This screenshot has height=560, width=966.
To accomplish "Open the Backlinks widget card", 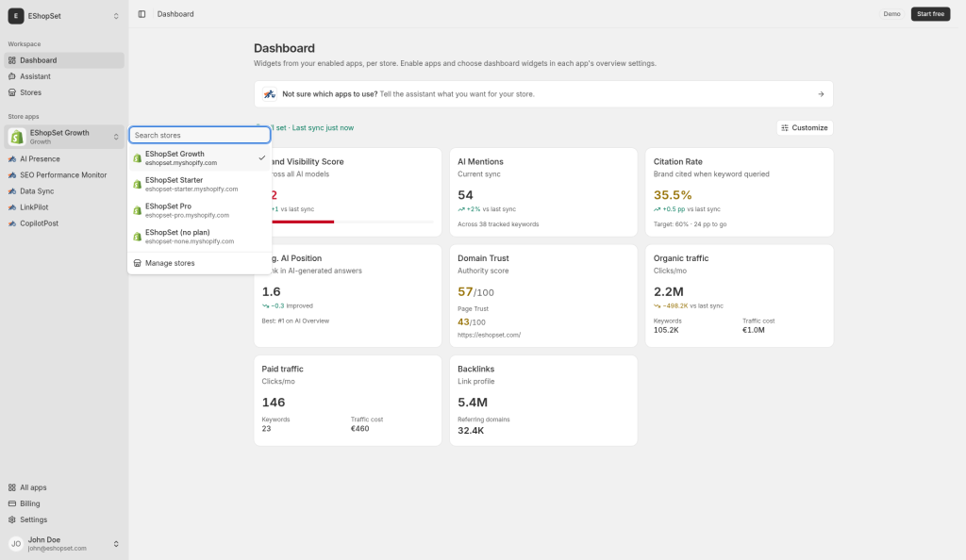I will tap(543, 401).
